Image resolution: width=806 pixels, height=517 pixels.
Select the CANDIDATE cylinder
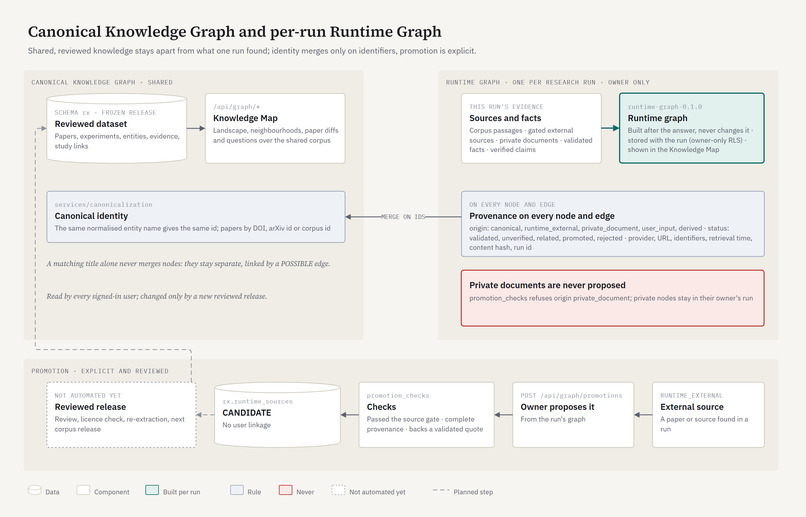[x=278, y=415]
